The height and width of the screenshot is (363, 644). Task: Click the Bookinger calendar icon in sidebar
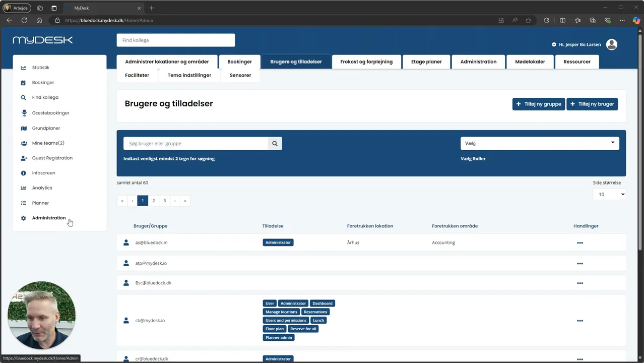coord(23,83)
